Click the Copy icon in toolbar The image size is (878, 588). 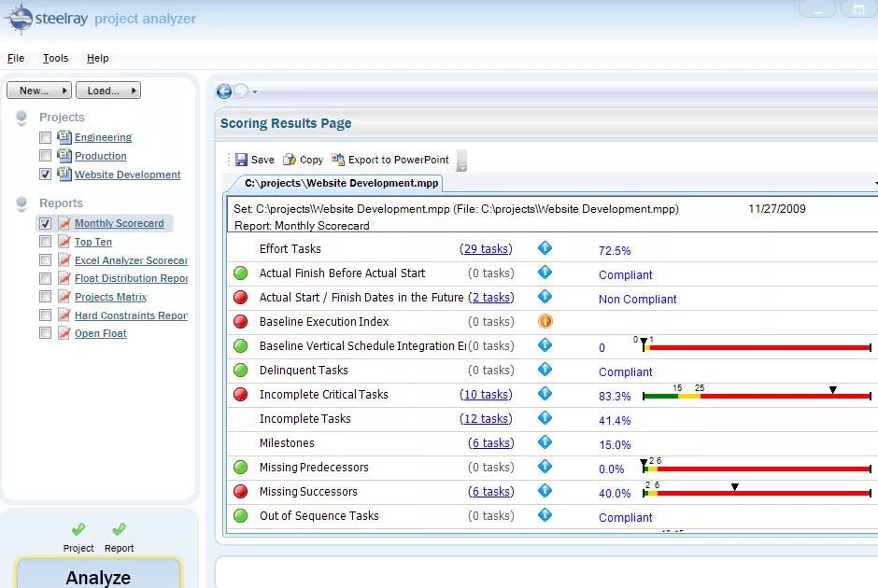click(290, 160)
